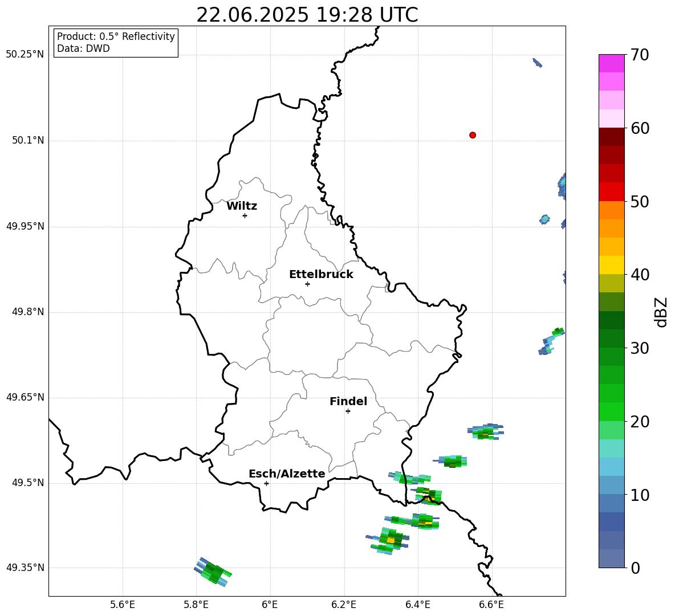The height and width of the screenshot is (616, 675).
Task: Click the radar echo at 6.5°E near 49.55°N
Action: tap(451, 462)
